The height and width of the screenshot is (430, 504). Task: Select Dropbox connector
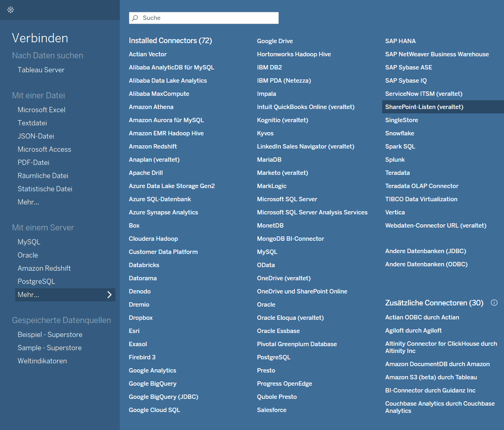pos(141,318)
